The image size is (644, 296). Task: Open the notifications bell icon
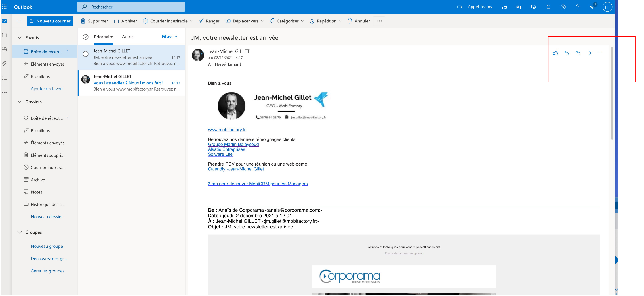(548, 7)
